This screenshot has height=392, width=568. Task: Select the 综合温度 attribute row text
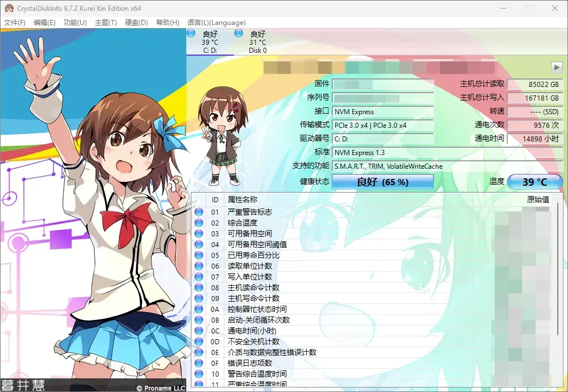click(x=243, y=223)
